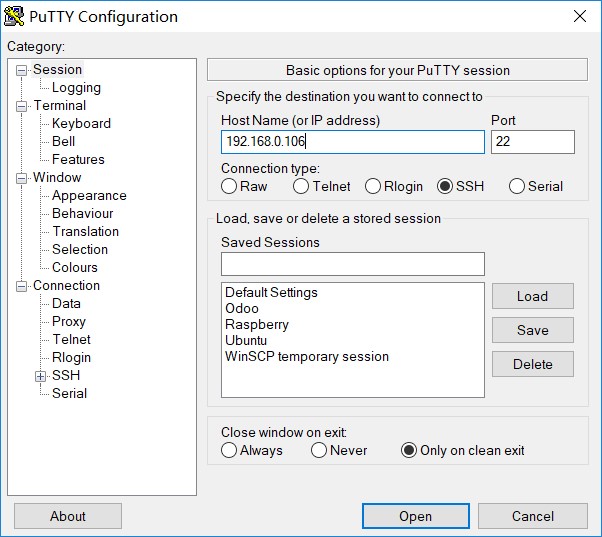Open the Colours settings category
Viewport: 602px width, 537px height.
75,267
